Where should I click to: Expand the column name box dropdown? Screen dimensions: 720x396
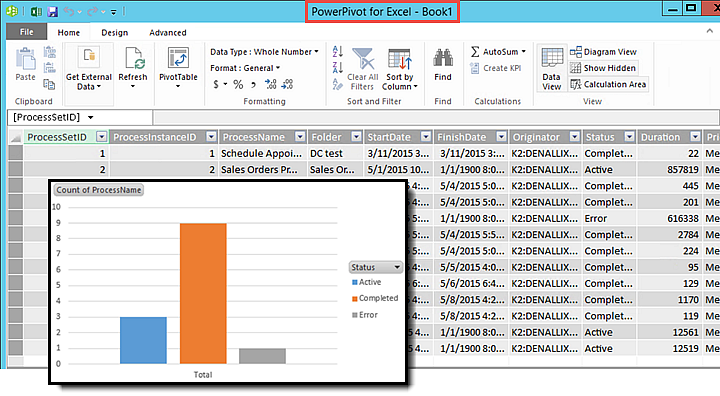point(90,118)
